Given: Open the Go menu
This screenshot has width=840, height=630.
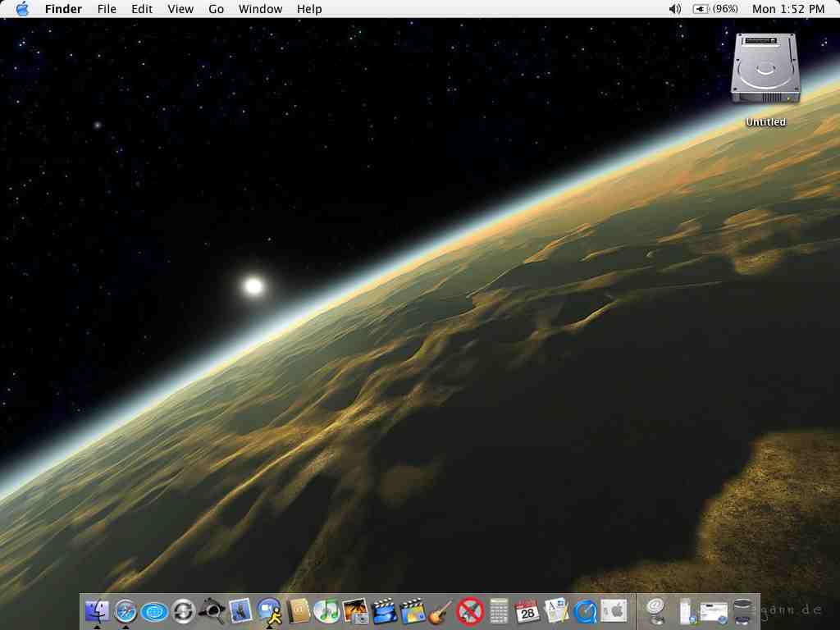Looking at the screenshot, I should [217, 9].
